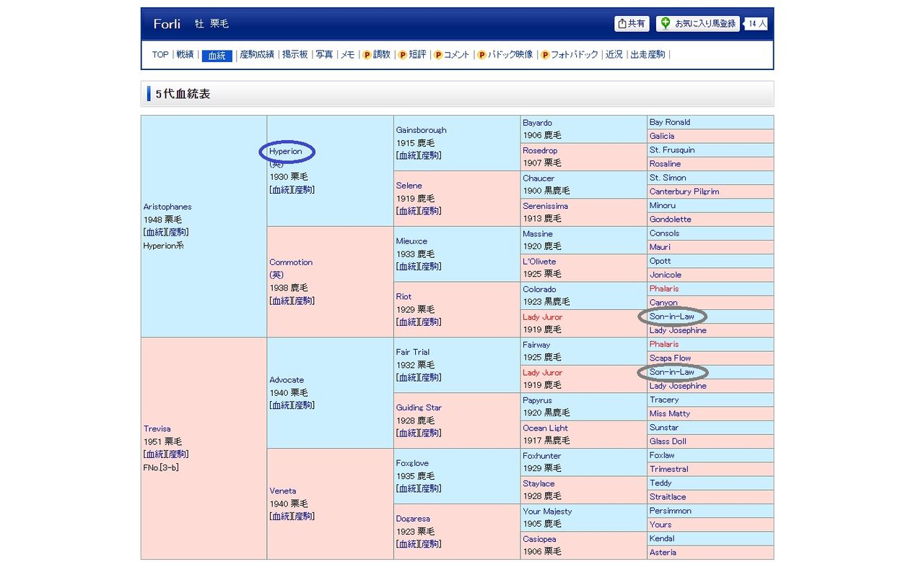Viewport: 924px width, 565px height.
Task: Open the 掲示板 tab
Action: (x=295, y=55)
